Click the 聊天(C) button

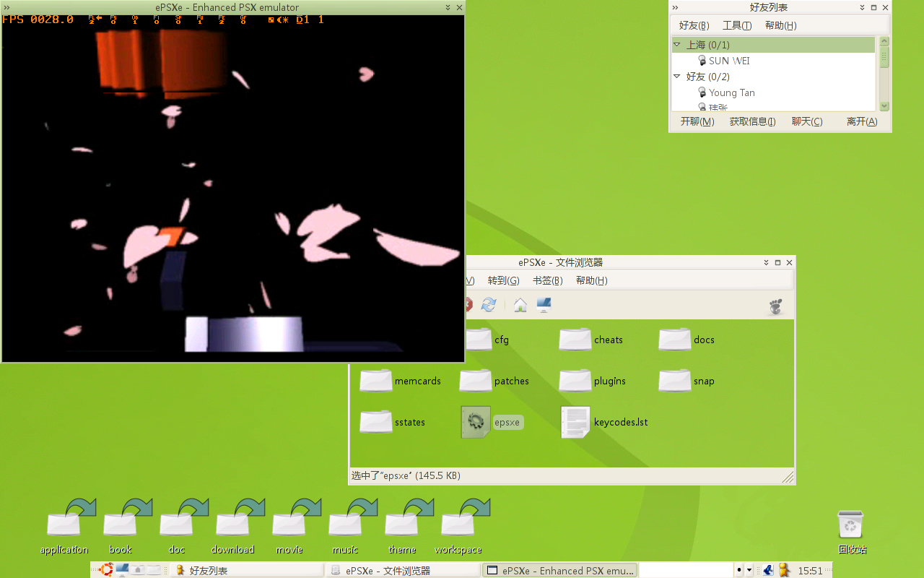(807, 121)
